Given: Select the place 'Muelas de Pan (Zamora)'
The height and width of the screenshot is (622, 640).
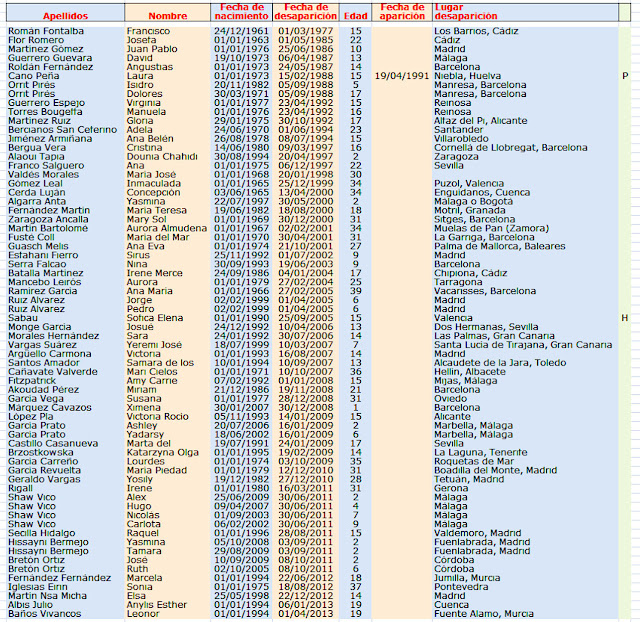Looking at the screenshot, I should click(491, 229).
